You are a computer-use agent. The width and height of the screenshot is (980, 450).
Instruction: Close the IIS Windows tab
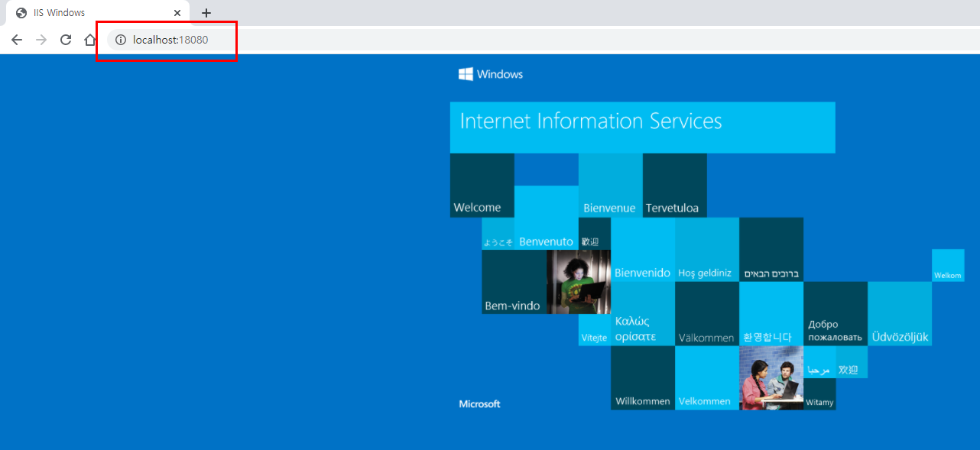pos(177,13)
